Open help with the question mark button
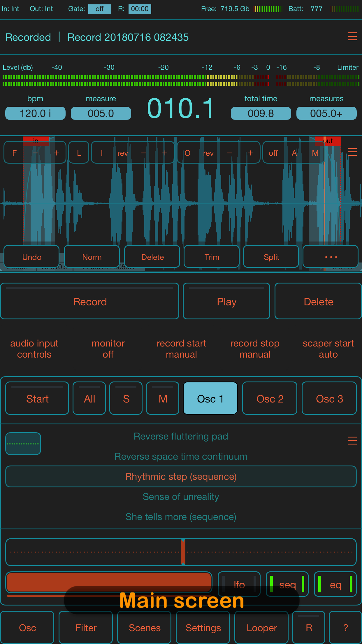The width and height of the screenshot is (362, 644). click(x=345, y=628)
